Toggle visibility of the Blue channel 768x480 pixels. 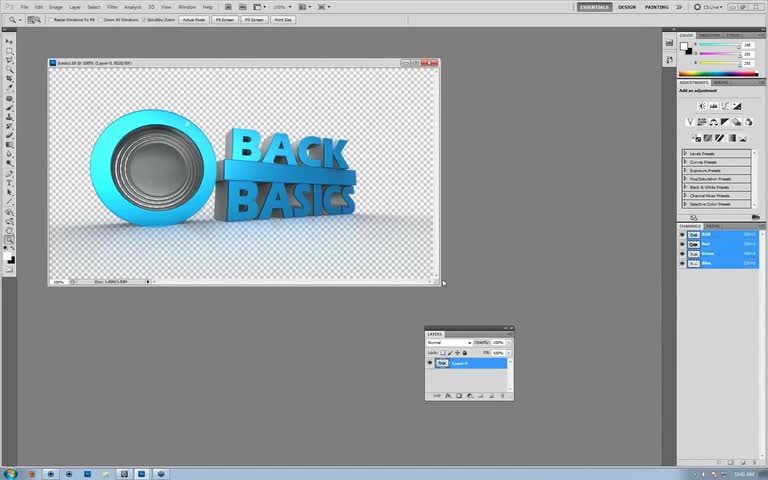tap(682, 263)
